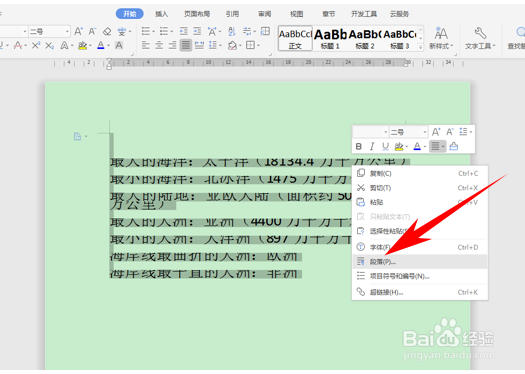Open the ribbon font size 二号 dropdown
Screen dimensions: 525x374
point(67,31)
